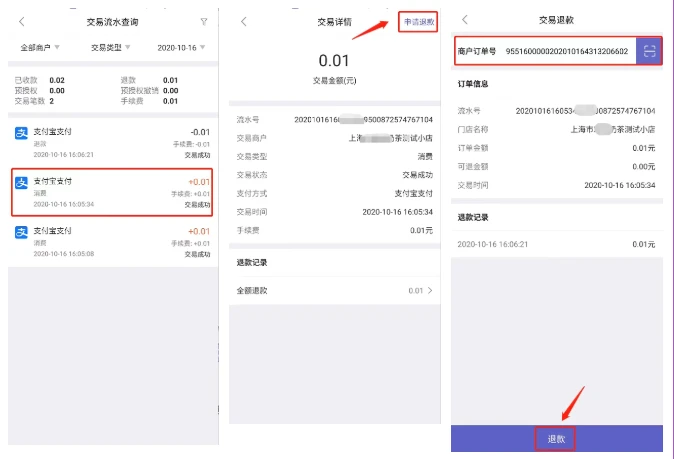Tap the 订单金额 0.01元 value
The height and width of the screenshot is (459, 674).
[643, 148]
